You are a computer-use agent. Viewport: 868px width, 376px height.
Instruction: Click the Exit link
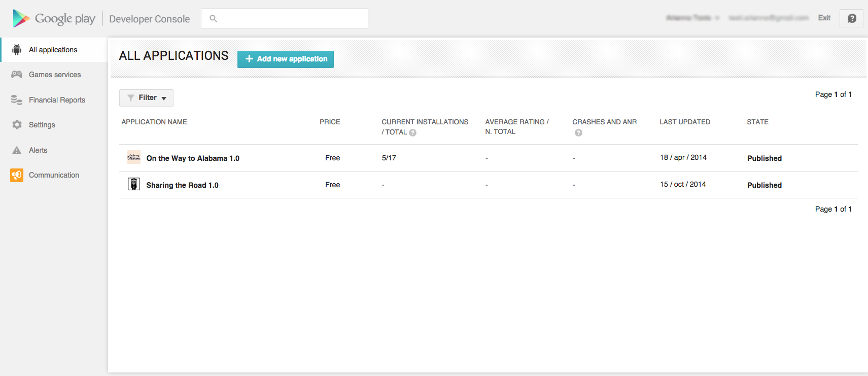pyautogui.click(x=824, y=18)
